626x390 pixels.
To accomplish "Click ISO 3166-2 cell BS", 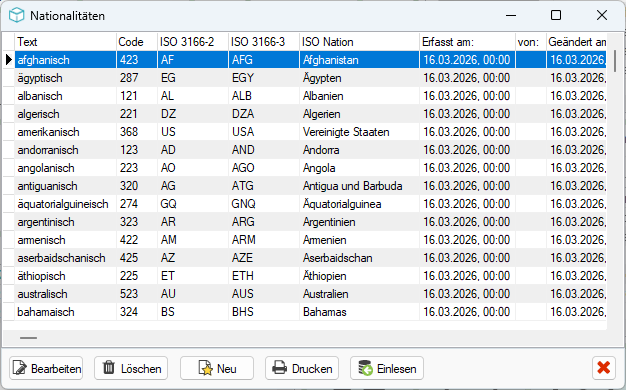I will tap(193, 311).
